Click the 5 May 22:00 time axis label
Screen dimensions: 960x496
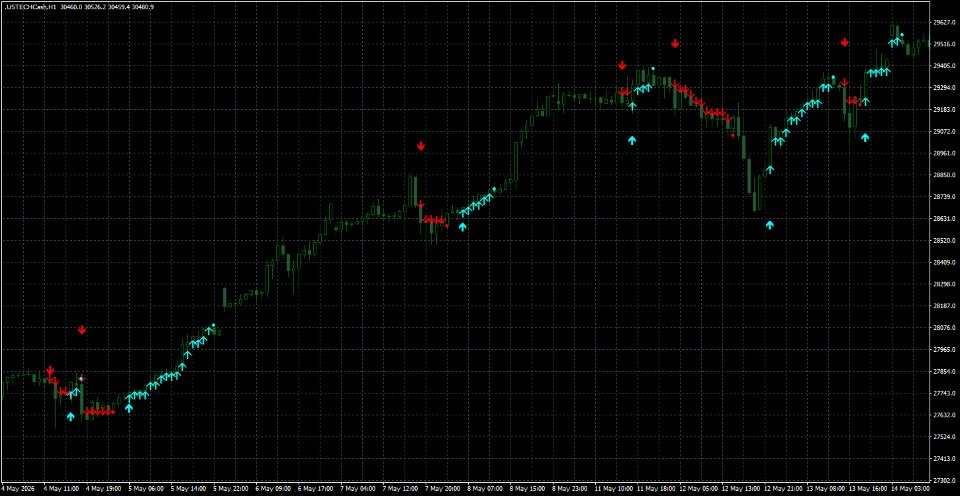231,489
